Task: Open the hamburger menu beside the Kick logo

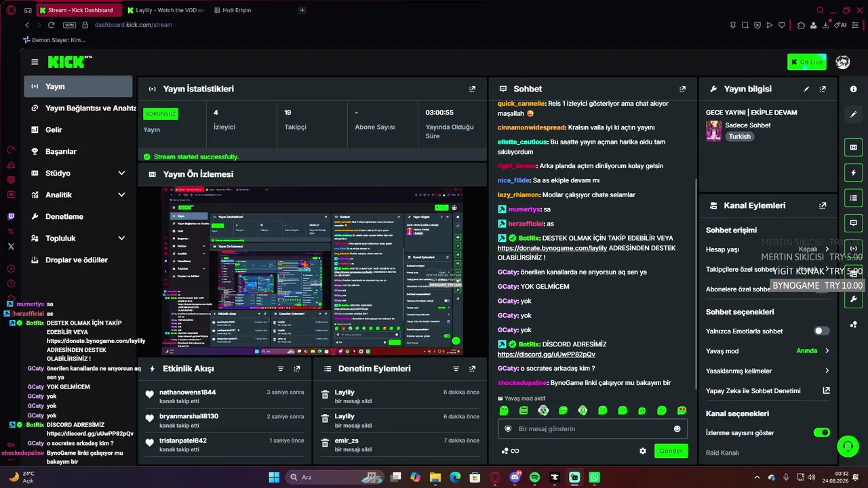Action: 35,62
